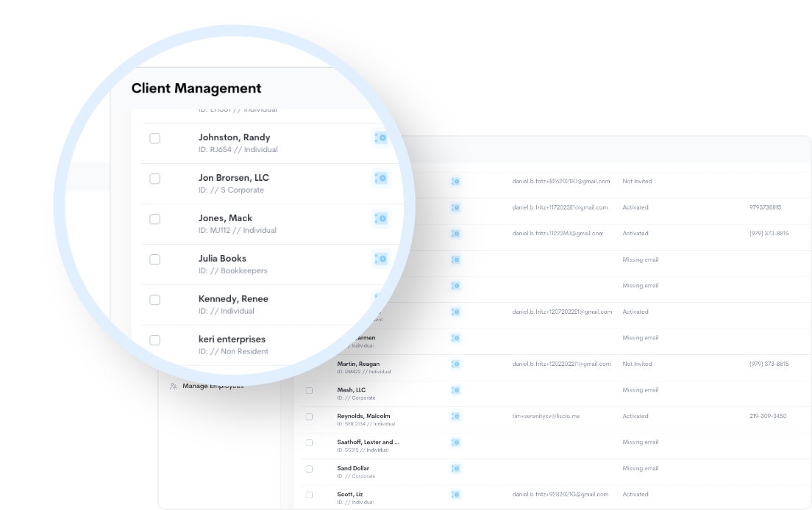Screen dimensions: 812x510
Task: Toggle the checkbox for Mesh, LLC
Action: pyautogui.click(x=309, y=390)
